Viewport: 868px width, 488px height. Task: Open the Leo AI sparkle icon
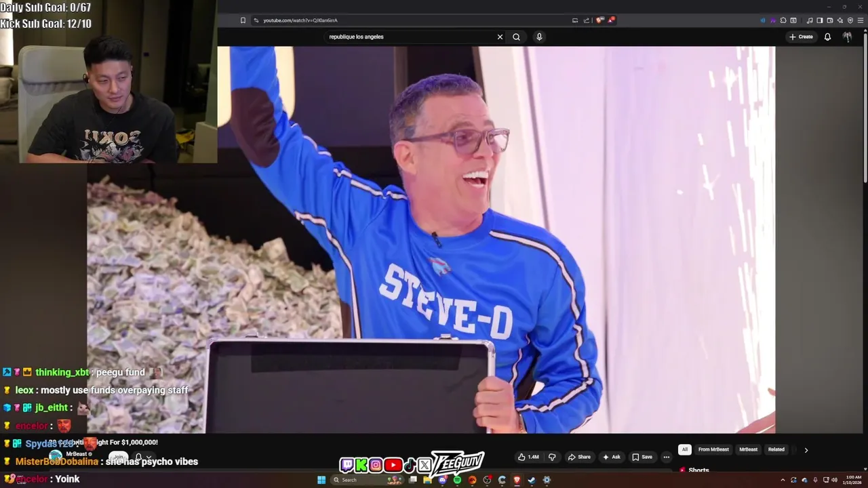pos(840,20)
